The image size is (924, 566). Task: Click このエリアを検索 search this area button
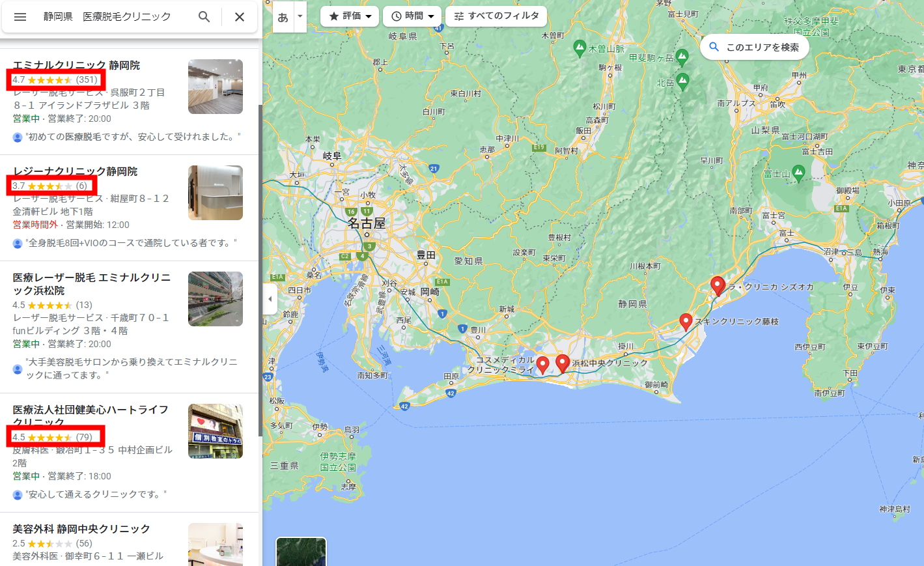[755, 48]
